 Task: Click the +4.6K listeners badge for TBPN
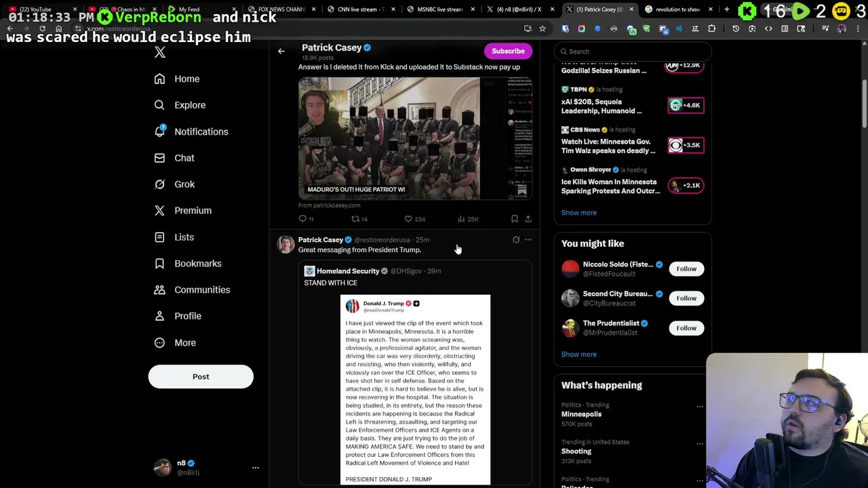686,105
